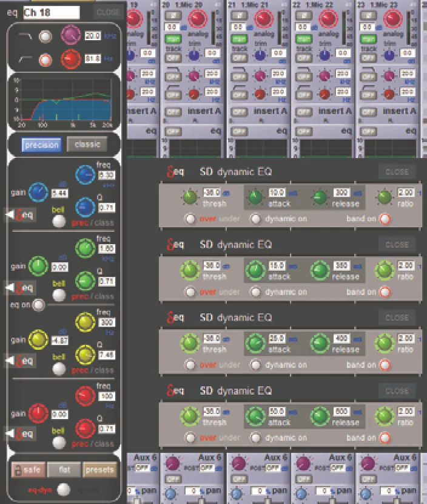Image resolution: width=427 pixels, height=504 pixels.
Task: Click insert A OFF button on channel 22
Action: tap(303, 112)
